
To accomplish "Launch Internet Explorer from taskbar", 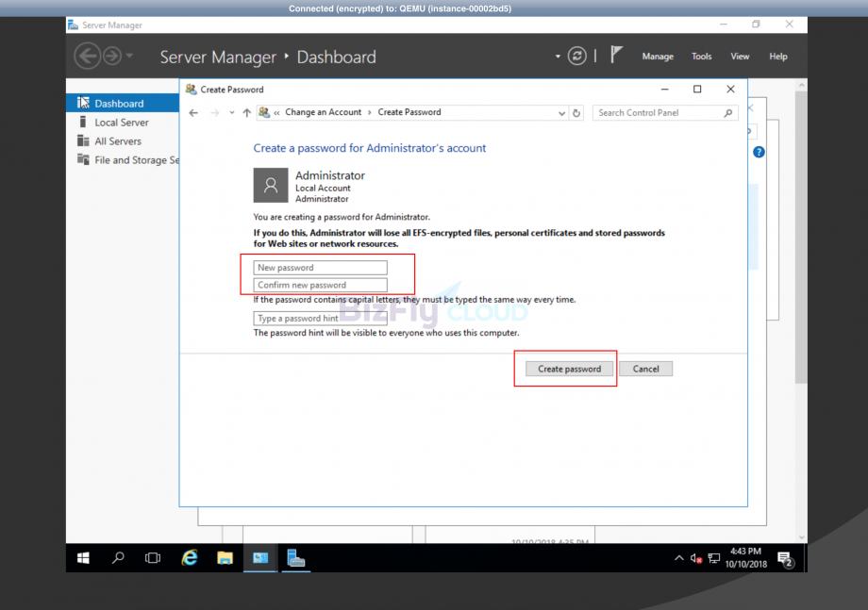I will pyautogui.click(x=190, y=558).
